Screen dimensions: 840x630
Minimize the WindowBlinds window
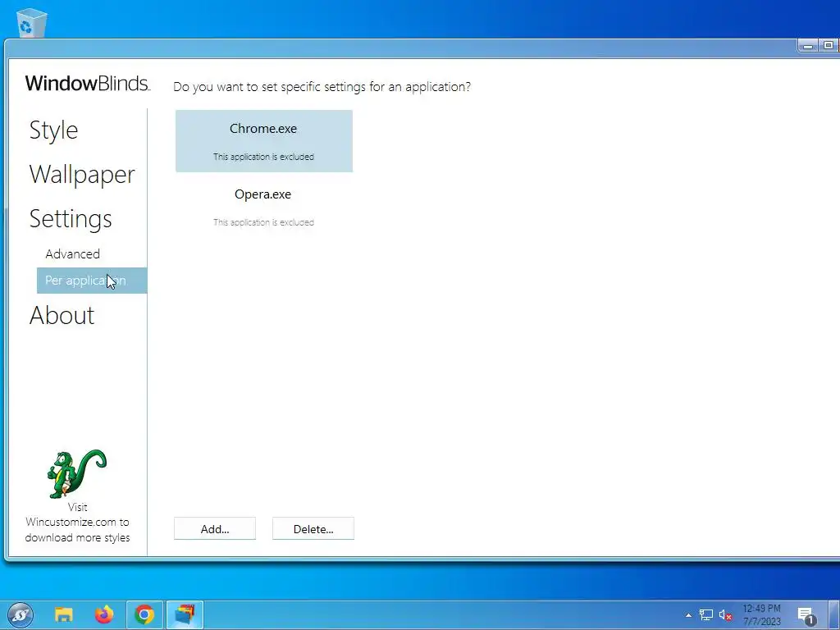pos(808,46)
